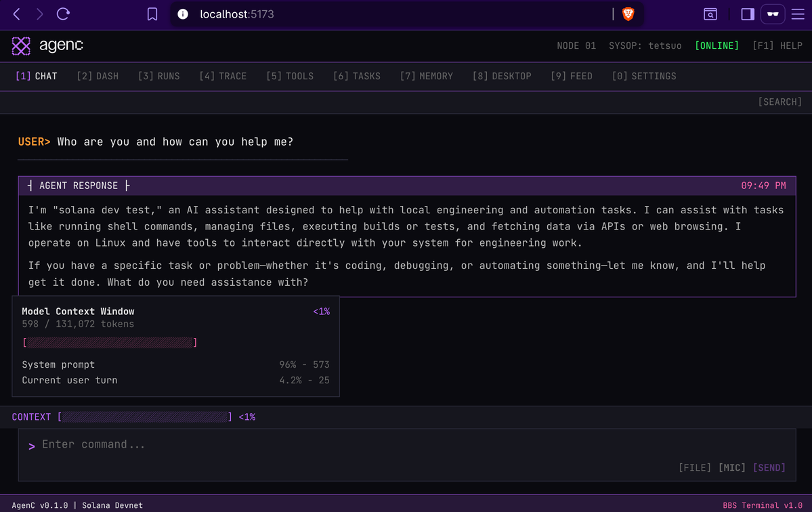Open the [5] TOOLS tab
Screen dimensions: 812x512
coord(290,76)
